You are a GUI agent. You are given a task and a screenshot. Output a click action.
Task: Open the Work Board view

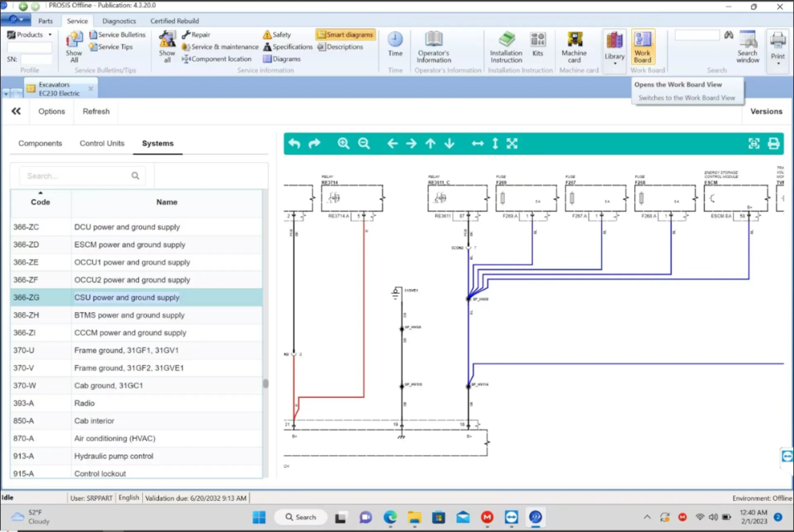tap(642, 46)
